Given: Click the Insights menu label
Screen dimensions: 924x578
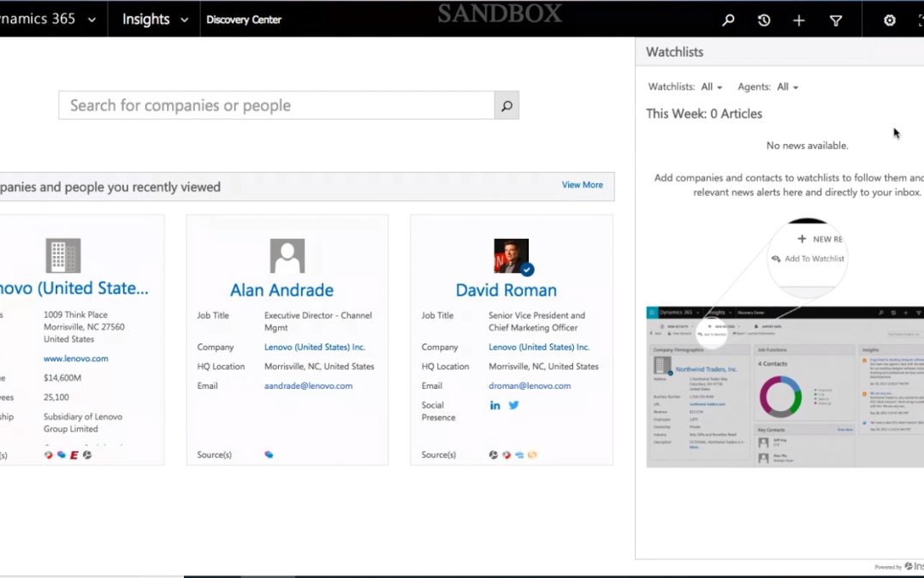Looking at the screenshot, I should tap(145, 20).
